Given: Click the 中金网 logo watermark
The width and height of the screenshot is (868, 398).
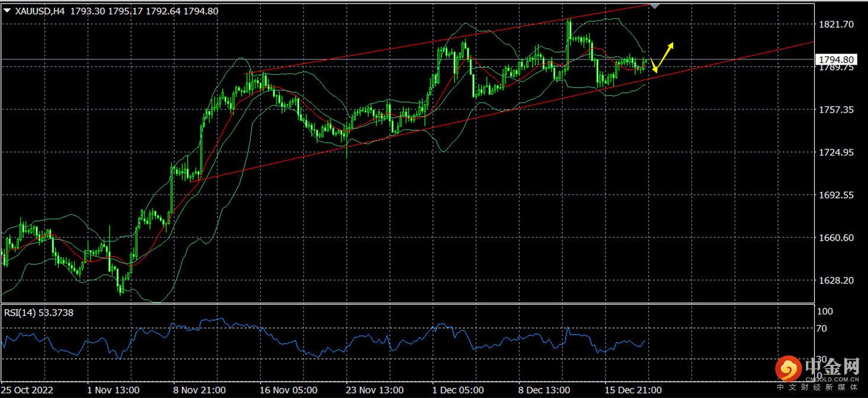Looking at the screenshot, I should (819, 371).
